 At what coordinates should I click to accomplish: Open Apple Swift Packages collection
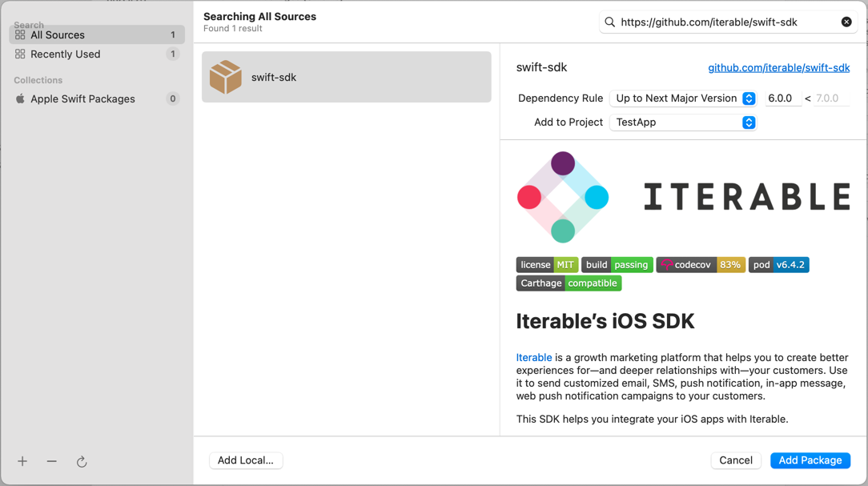(x=97, y=98)
